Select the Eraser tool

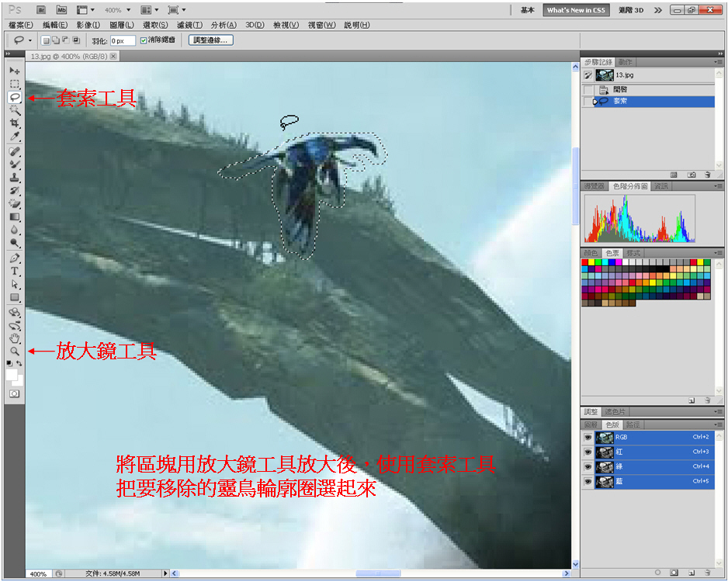[x=15, y=203]
